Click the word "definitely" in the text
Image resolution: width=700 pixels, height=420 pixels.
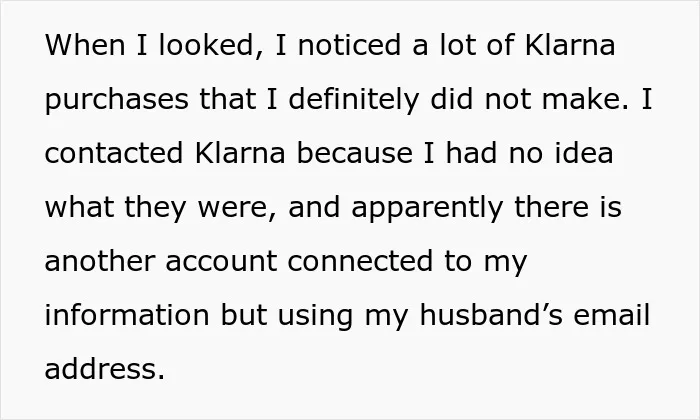coord(354,99)
